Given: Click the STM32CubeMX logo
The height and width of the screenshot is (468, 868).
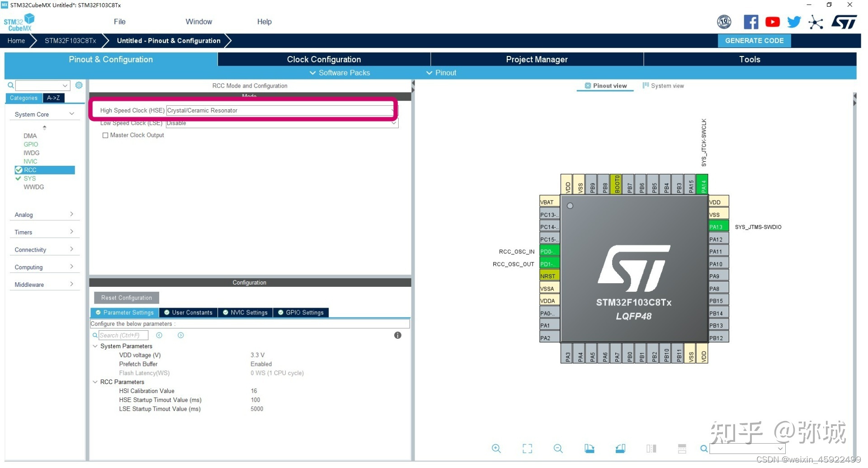Looking at the screenshot, I should click(x=19, y=22).
